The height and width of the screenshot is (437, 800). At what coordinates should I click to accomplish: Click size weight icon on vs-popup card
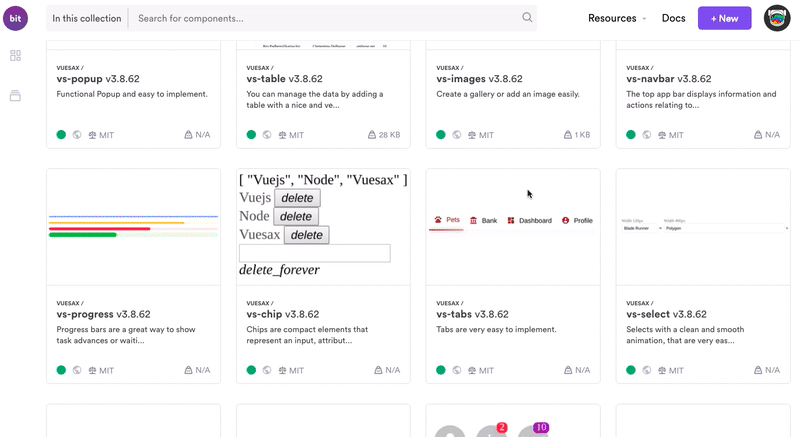click(x=188, y=135)
